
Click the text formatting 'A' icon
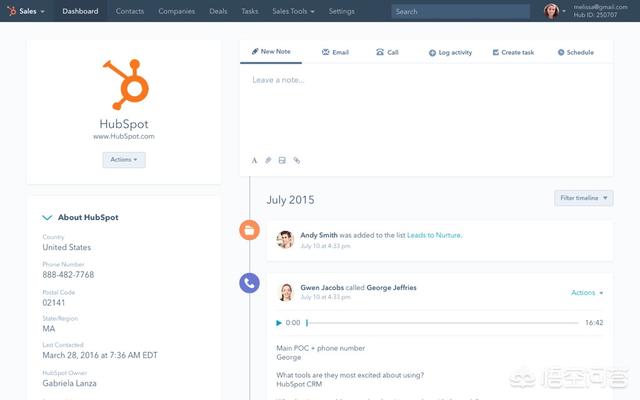pyautogui.click(x=254, y=160)
